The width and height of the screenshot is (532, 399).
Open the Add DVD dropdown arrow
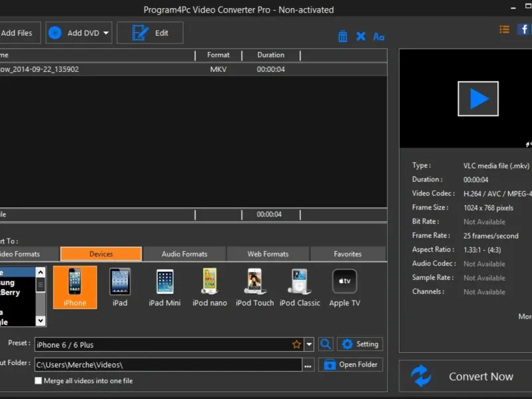(106, 33)
